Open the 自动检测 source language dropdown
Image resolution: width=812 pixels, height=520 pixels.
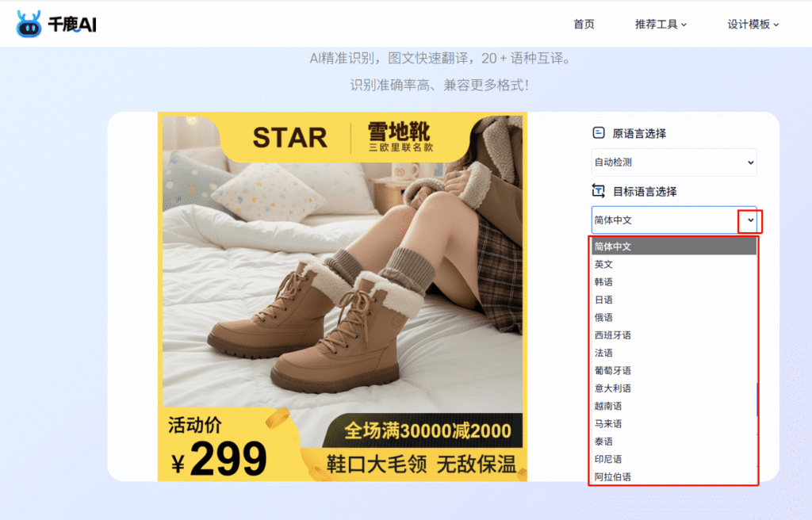674,162
